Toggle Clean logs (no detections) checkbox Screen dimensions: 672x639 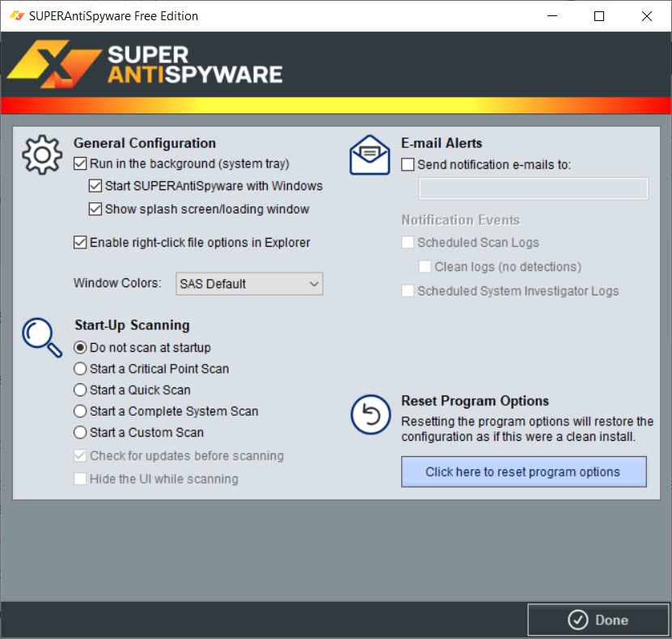[x=425, y=267]
